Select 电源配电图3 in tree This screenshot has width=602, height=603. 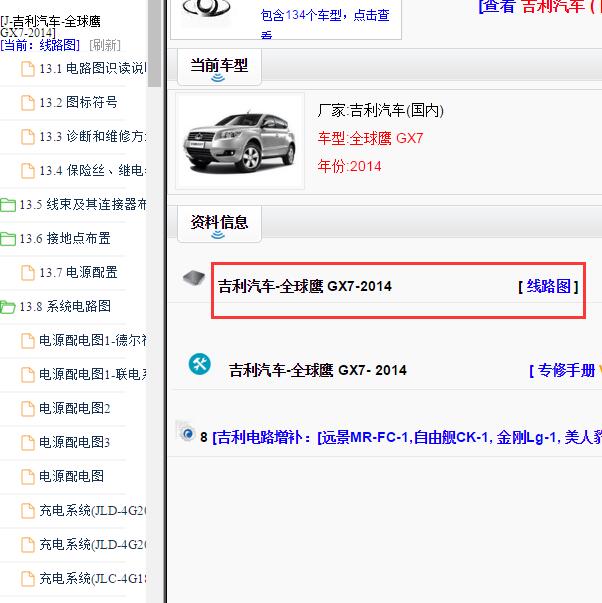(75, 442)
